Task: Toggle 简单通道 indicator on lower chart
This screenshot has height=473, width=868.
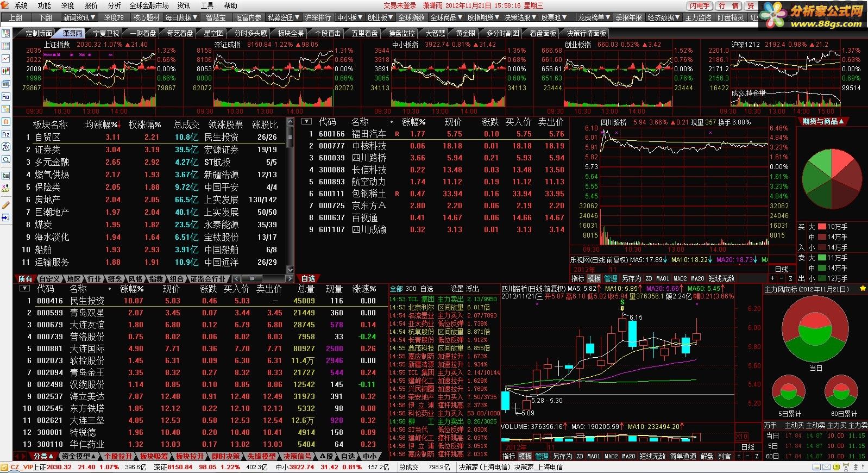Action: [x=683, y=456]
